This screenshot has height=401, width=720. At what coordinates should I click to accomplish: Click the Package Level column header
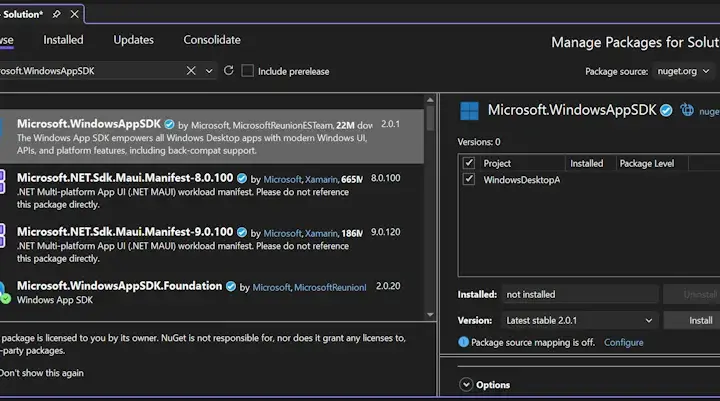[x=647, y=164]
